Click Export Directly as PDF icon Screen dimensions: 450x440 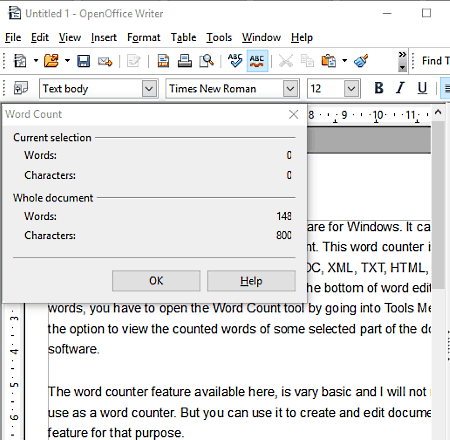[x=163, y=61]
